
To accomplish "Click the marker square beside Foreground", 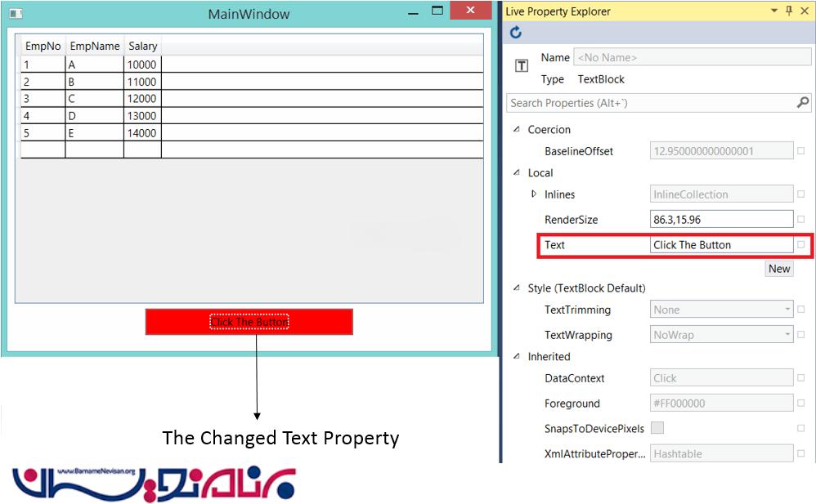I will pos(801,403).
